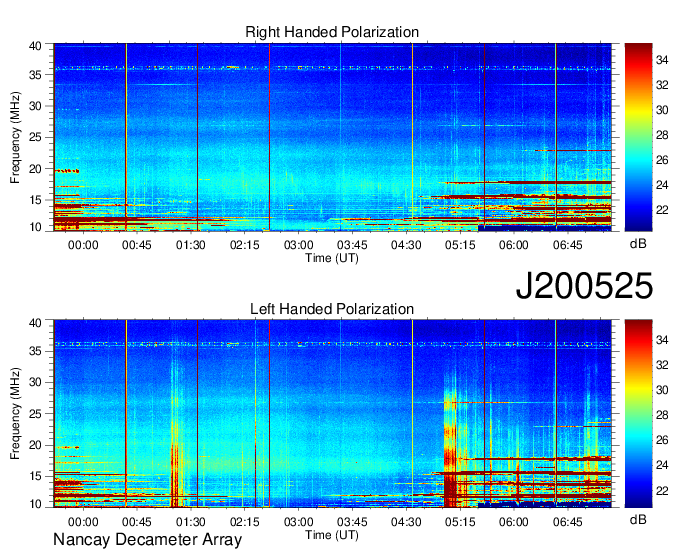Click "00:00" time tick on the Right Handed plot
The width and height of the screenshot is (680, 552).
point(83,245)
